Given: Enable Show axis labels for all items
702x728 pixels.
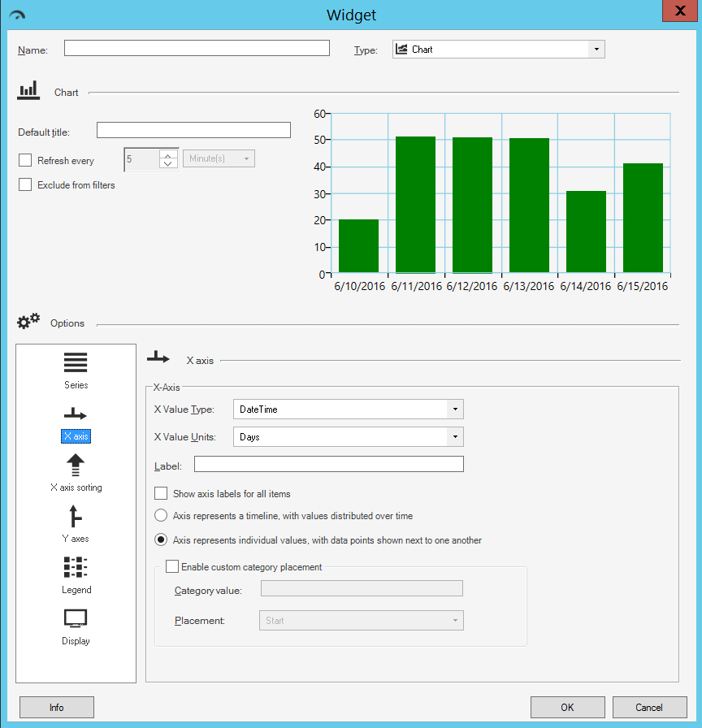Looking at the screenshot, I should pos(161,493).
